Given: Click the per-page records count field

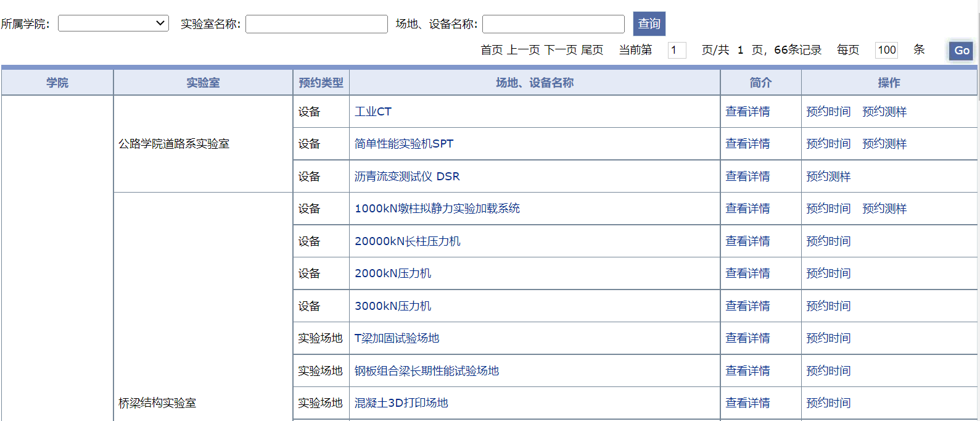Looking at the screenshot, I should click(886, 50).
